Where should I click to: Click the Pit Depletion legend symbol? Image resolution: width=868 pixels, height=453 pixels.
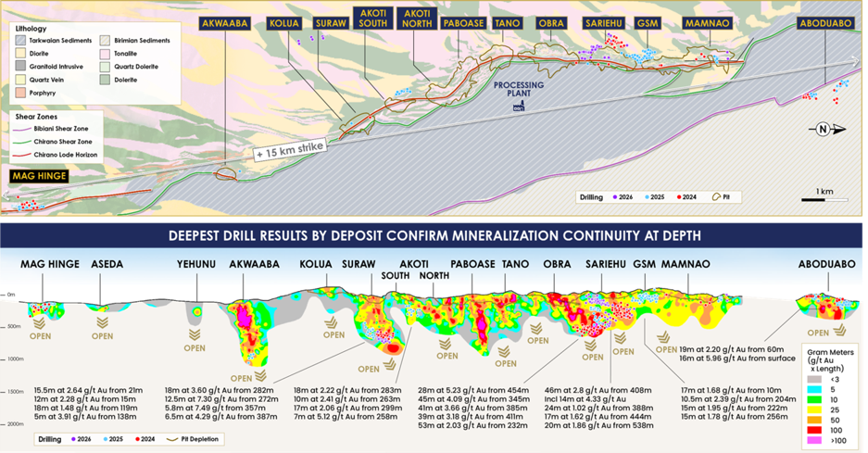pos(172,439)
